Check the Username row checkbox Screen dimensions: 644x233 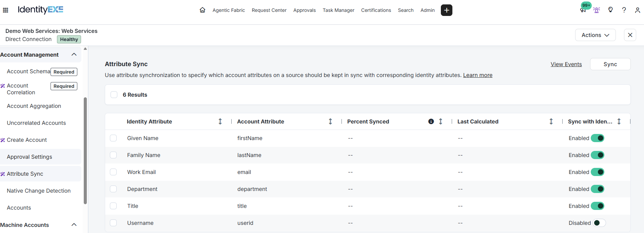(113, 223)
